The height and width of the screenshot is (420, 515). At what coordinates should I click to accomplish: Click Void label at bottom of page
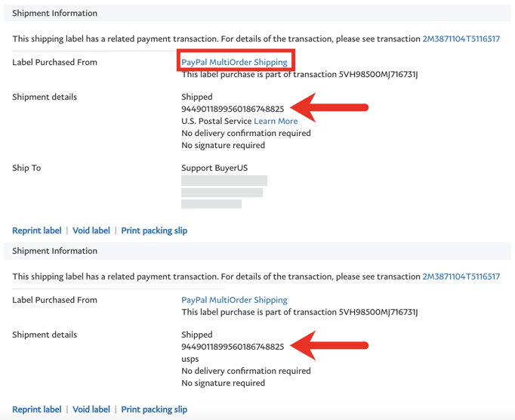[91, 409]
